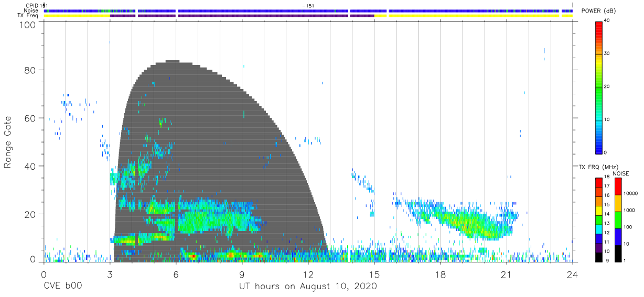This screenshot has height=297, width=644.
Task: Click the 80 tick on Range Gate axis
Action: (31, 70)
